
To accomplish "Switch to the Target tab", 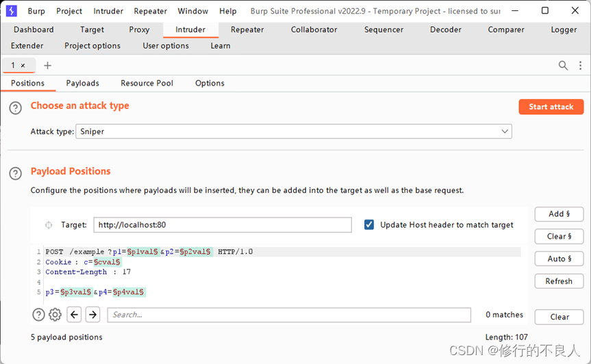I will click(92, 29).
